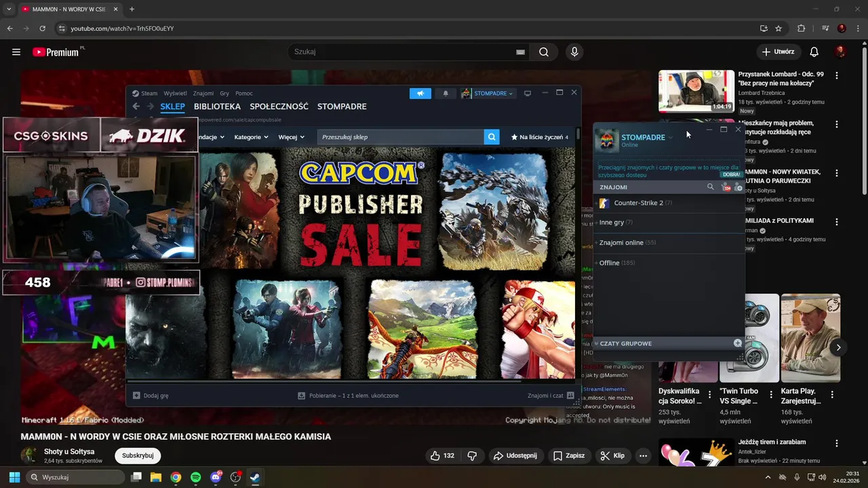
Task: Open Więcej dropdown in Steam store
Action: click(x=292, y=137)
